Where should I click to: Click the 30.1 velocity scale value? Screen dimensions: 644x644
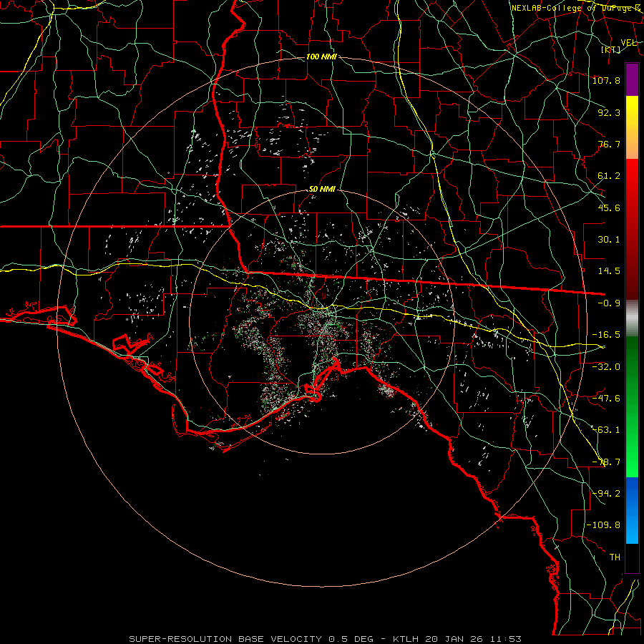click(609, 240)
